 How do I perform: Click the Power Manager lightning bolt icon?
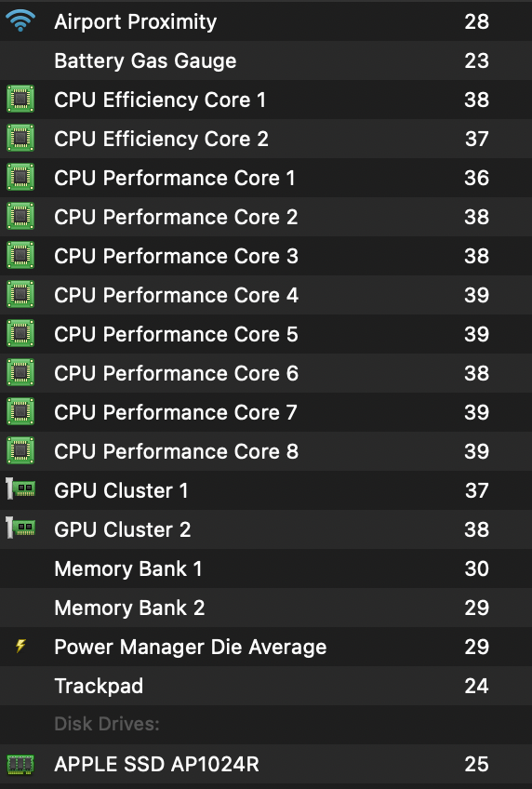coord(20,646)
